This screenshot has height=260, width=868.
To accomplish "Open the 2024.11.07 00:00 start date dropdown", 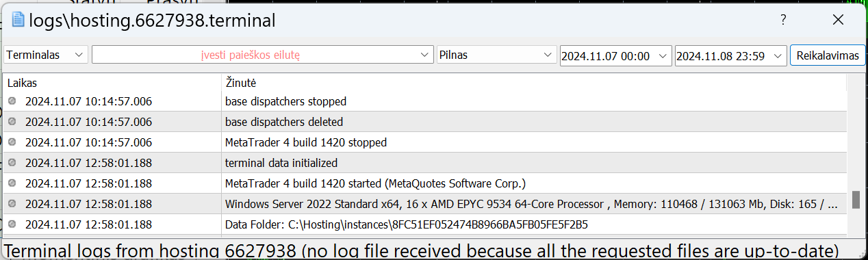I will click(x=615, y=55).
